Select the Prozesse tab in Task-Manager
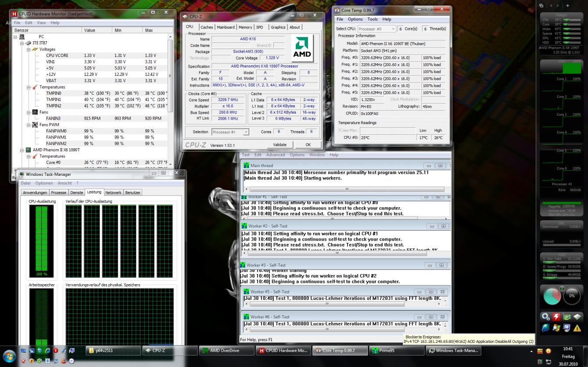 point(58,192)
